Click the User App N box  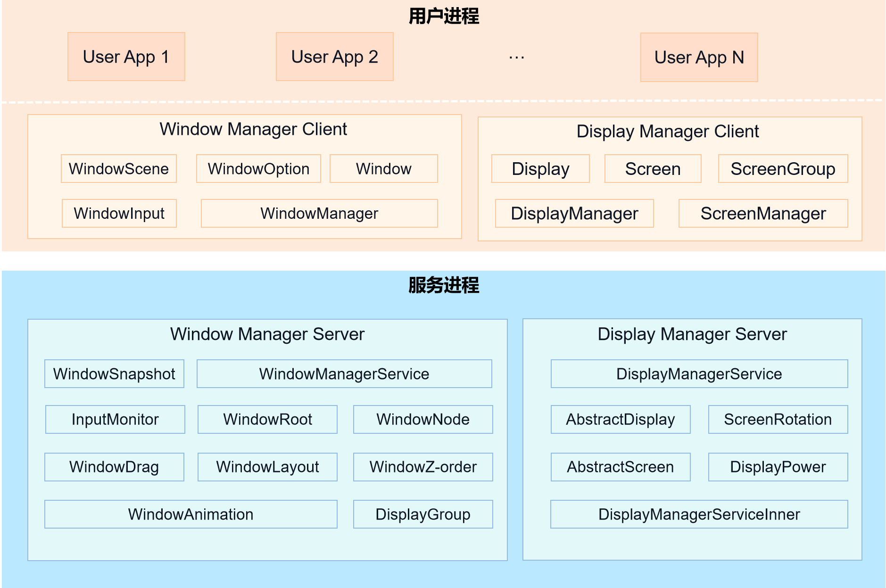pyautogui.click(x=699, y=57)
